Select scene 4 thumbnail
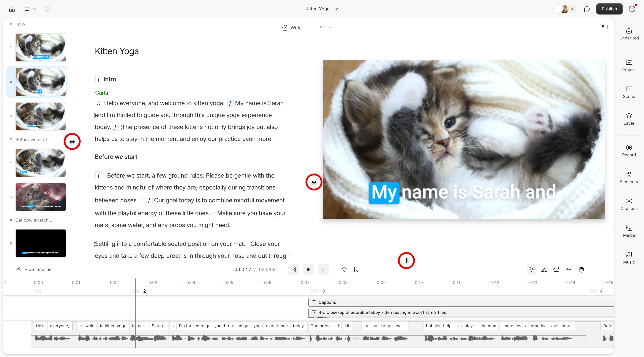Image resolution: width=644 pixels, height=357 pixels. coord(40,163)
